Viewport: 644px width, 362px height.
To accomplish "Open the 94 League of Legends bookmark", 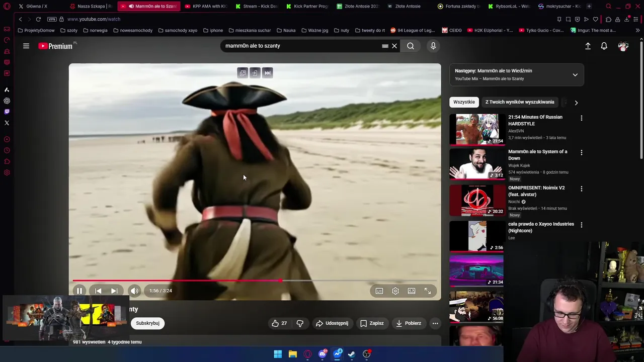I will pyautogui.click(x=413, y=30).
